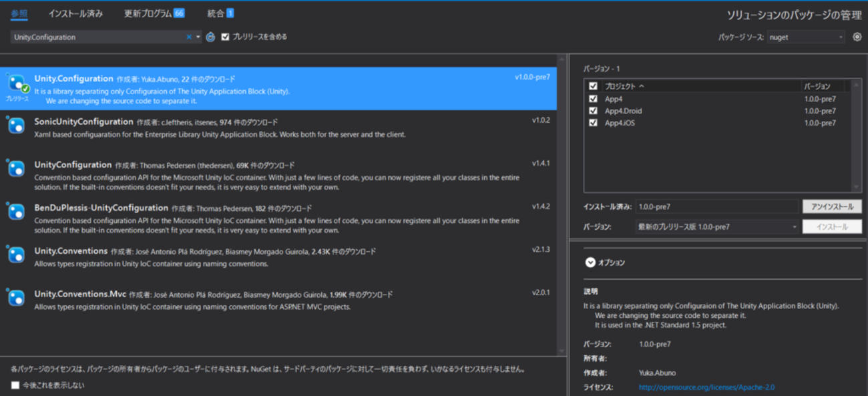Click version label v1.0.2
This screenshot has width=868, height=396.
[x=541, y=120]
